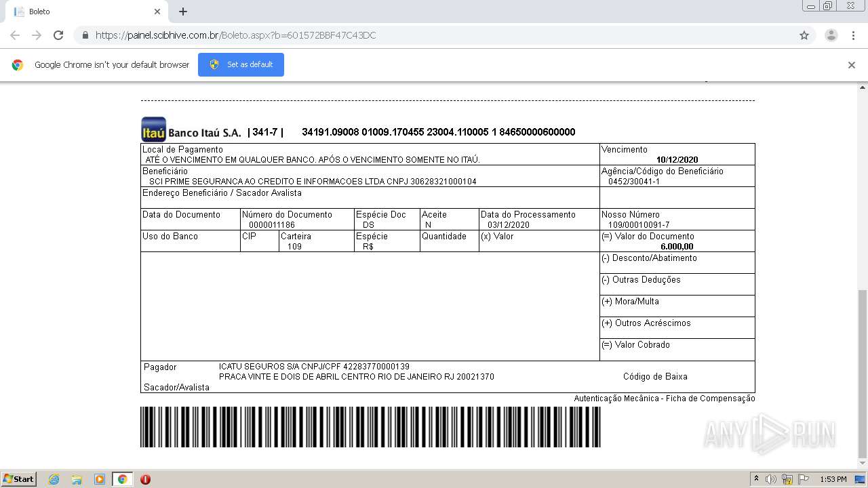868x488 pixels.
Task: Click the Itaú bank logo
Action: coord(153,129)
